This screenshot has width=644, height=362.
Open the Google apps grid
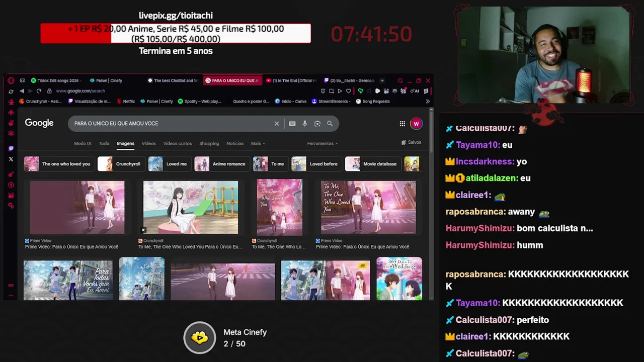click(x=403, y=124)
